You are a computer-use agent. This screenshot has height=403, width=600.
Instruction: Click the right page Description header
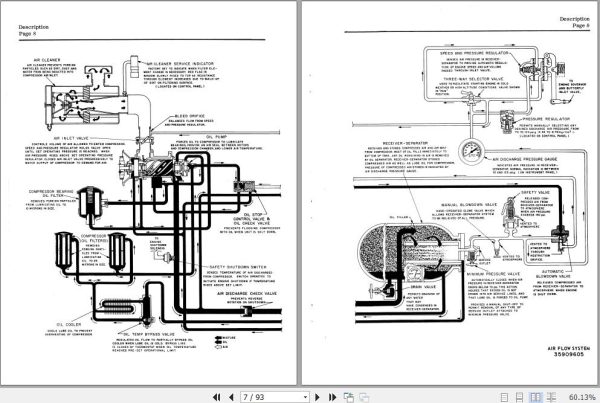pyautogui.click(x=574, y=19)
